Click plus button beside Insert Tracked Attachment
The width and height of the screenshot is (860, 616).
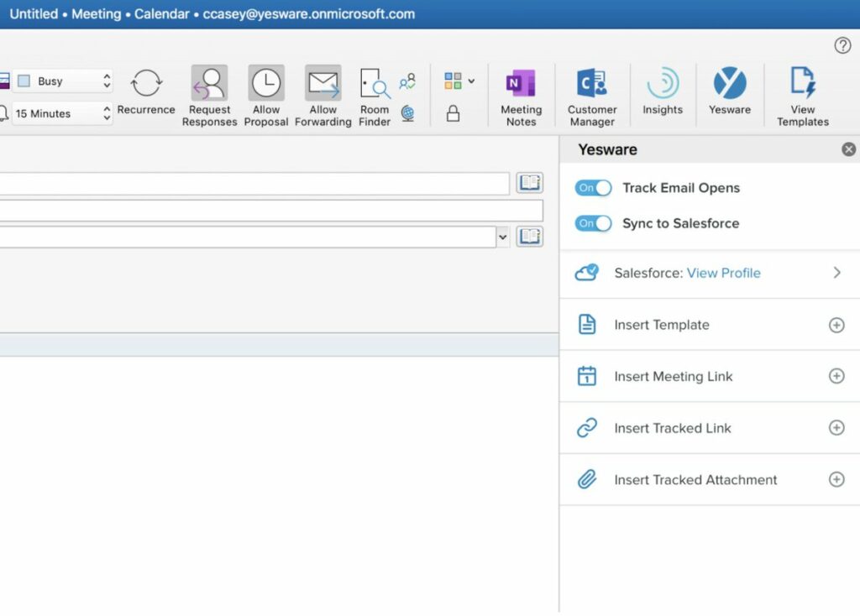pos(836,480)
